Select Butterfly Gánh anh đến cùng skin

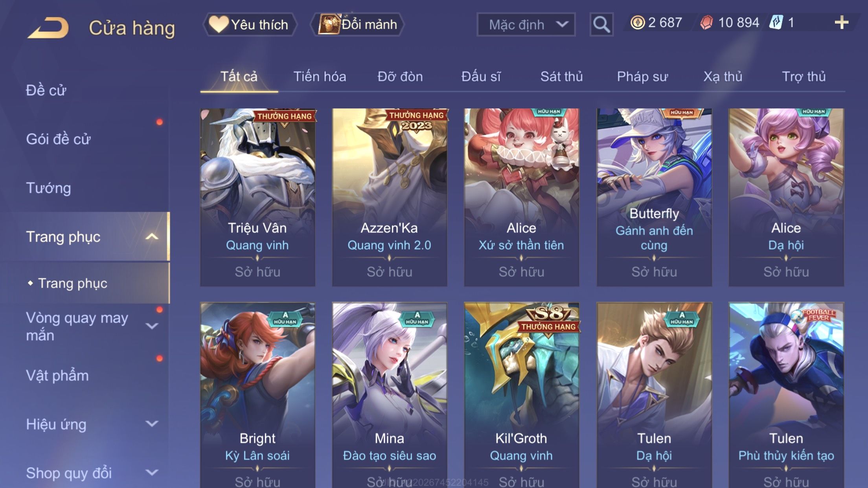click(x=654, y=197)
